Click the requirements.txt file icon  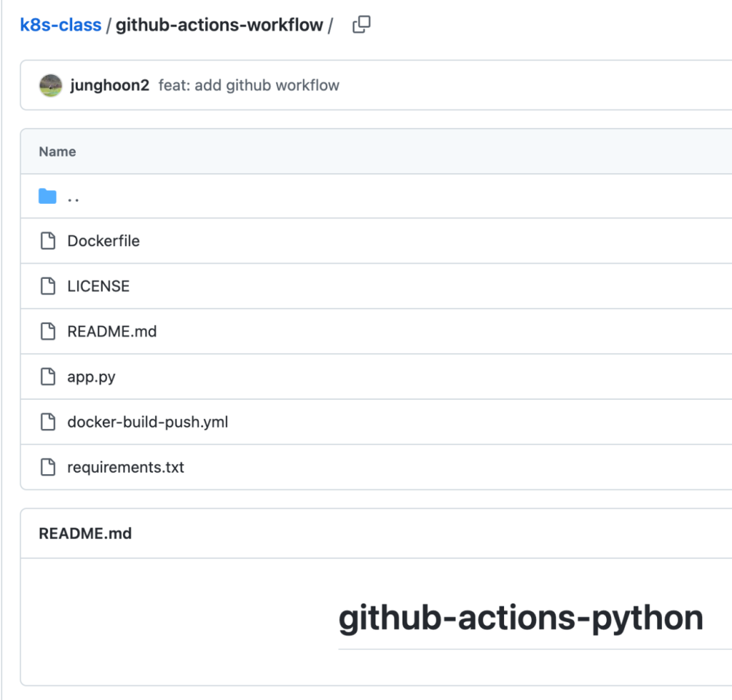pyautogui.click(x=48, y=468)
